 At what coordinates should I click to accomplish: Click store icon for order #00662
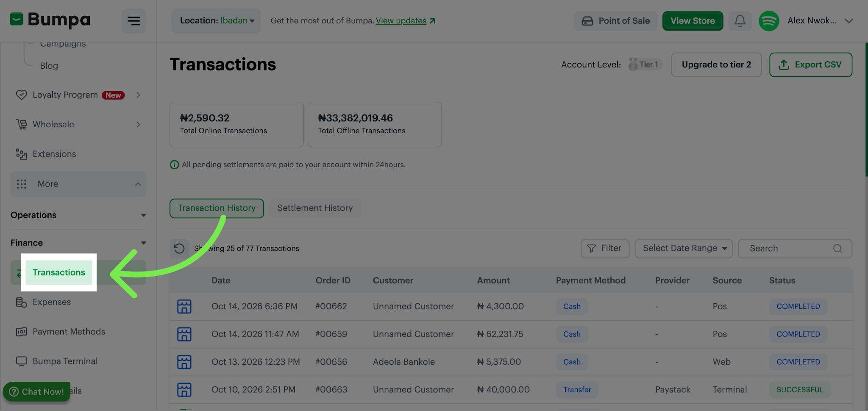point(184,306)
